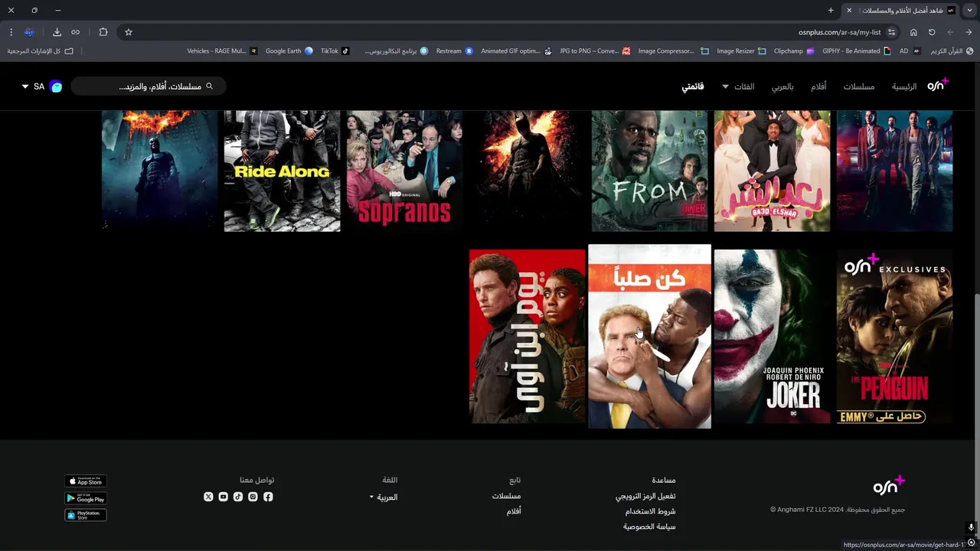980x551 pixels.
Task: Open the بعد الشر Ba3d ElShar poster
Action: point(772,171)
